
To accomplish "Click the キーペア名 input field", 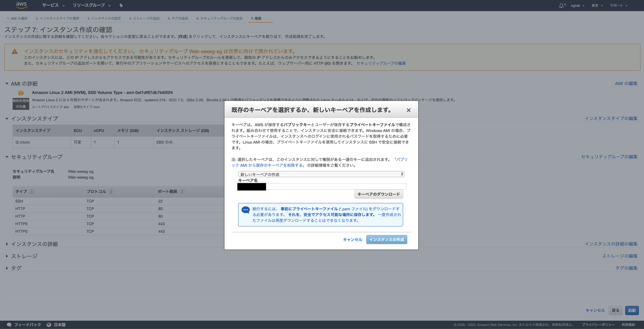I will (x=322, y=187).
